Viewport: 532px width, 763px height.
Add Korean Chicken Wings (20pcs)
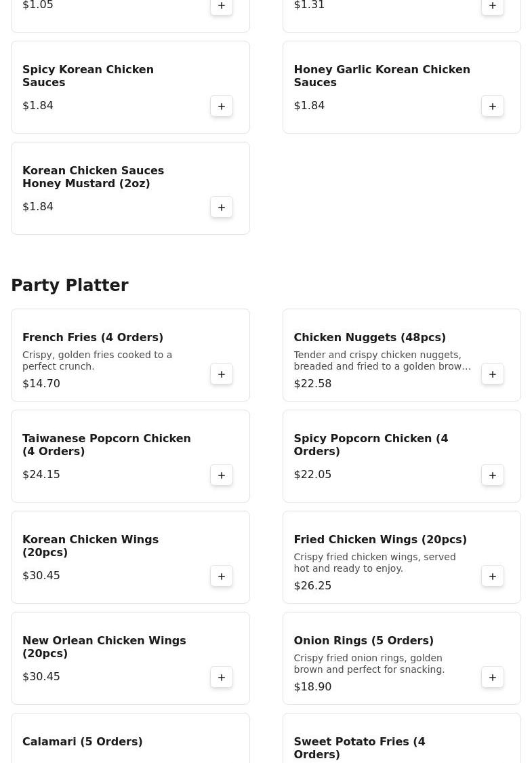coord(222,576)
